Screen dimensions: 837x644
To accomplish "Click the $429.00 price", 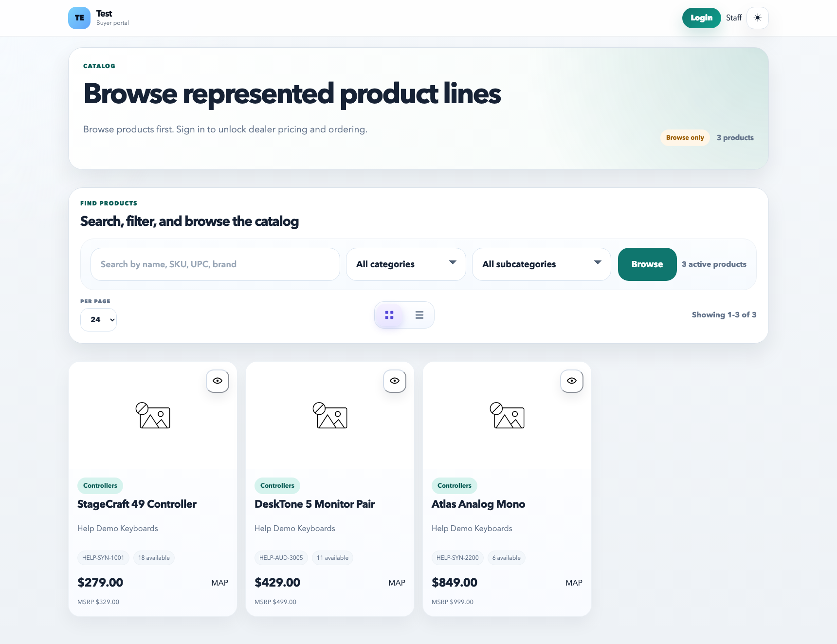I will pos(277,583).
